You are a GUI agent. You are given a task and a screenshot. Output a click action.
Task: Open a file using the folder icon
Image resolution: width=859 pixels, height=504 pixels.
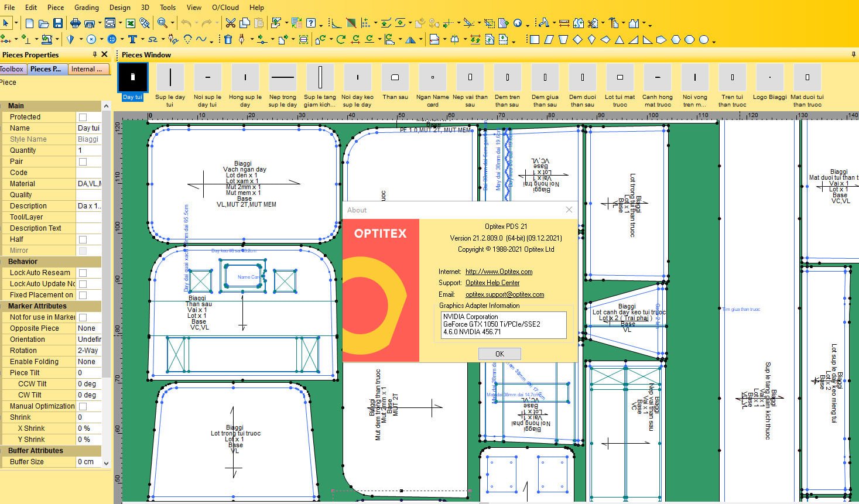44,23
